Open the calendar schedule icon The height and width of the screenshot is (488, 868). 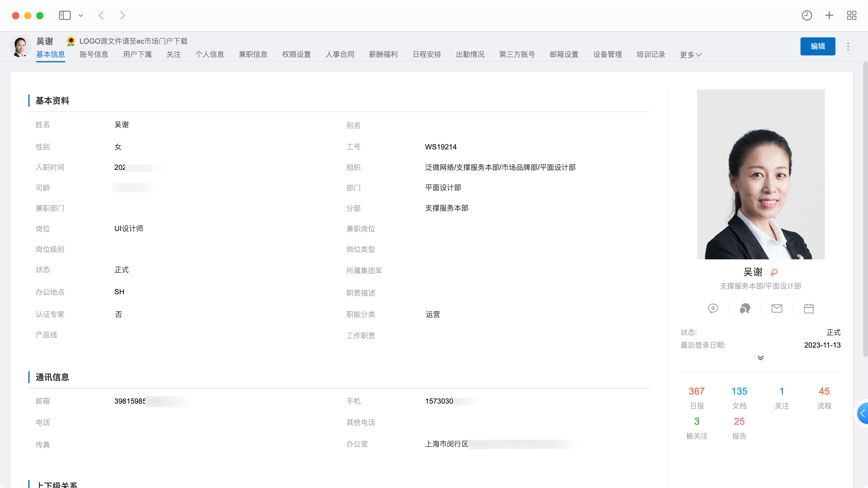[809, 308]
